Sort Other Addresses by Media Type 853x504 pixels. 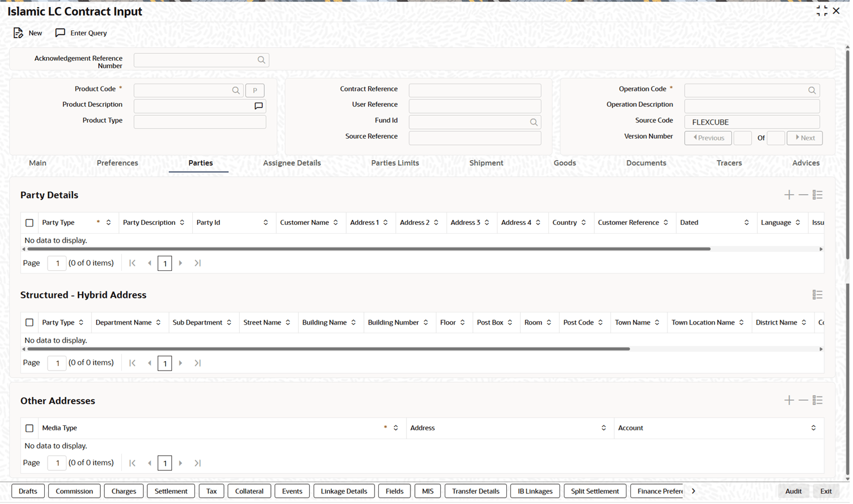point(395,428)
